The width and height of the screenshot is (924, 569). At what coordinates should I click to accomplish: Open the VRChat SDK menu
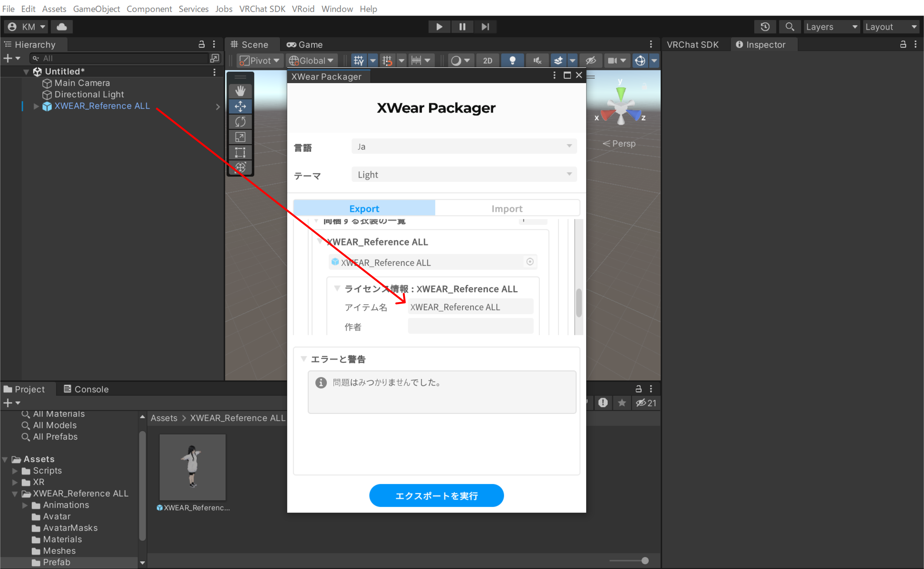pyautogui.click(x=262, y=9)
